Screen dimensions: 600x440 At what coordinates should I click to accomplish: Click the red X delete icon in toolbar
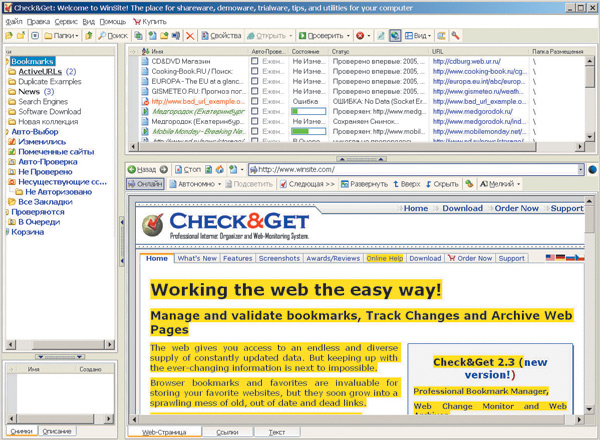click(x=190, y=36)
